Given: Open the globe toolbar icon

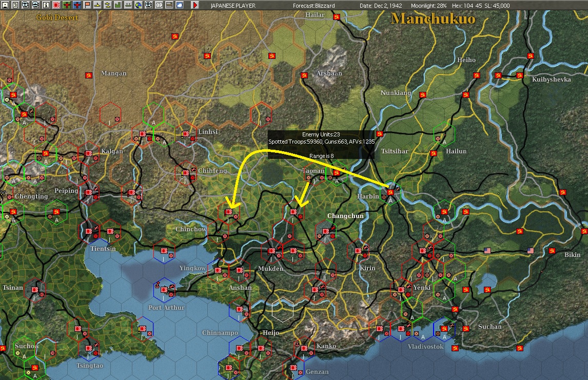Looking at the screenshot, I should [139, 5].
